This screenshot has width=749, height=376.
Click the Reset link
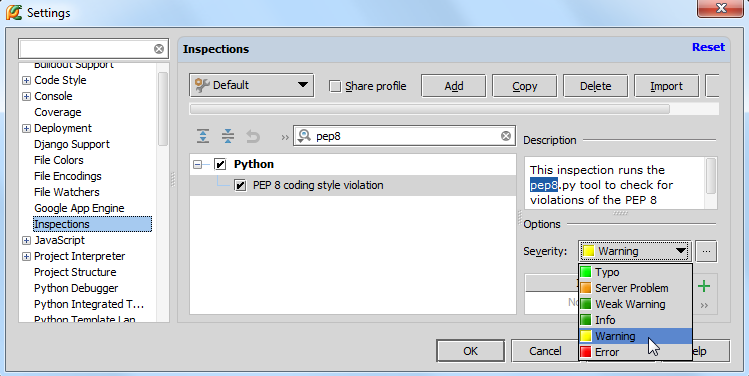[x=708, y=47]
